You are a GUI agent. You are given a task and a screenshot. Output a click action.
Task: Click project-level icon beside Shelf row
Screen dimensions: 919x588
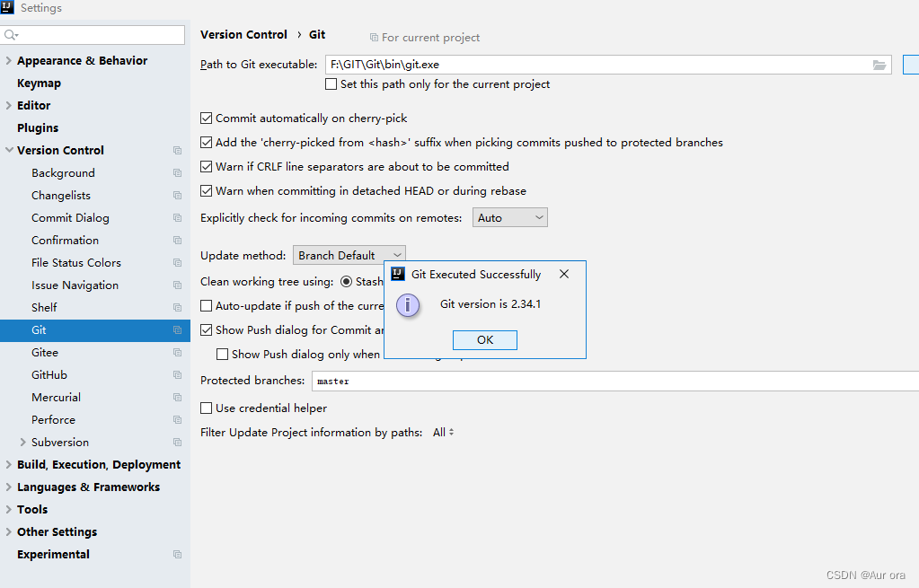(177, 308)
